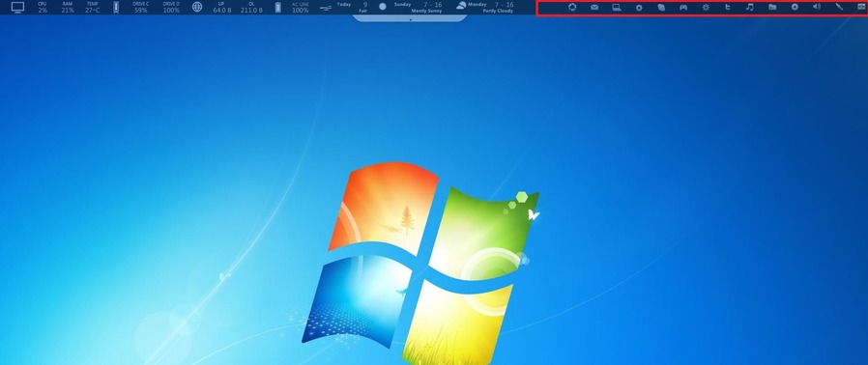This screenshot has height=365, width=868.
Task: Click the speaker volume icon
Action: [817, 7]
